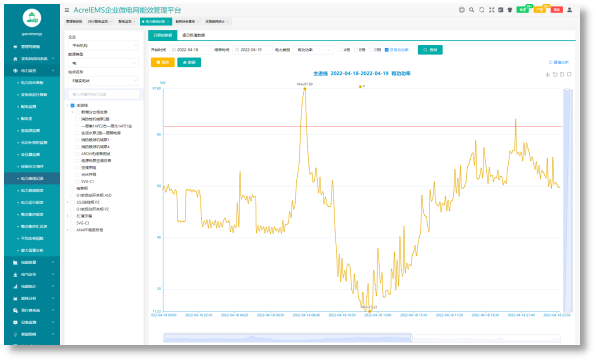Image resolution: width=597 pixels, height=361 pixels.
Task: Click the home icon in the sidebar
Action: pos(15,59)
